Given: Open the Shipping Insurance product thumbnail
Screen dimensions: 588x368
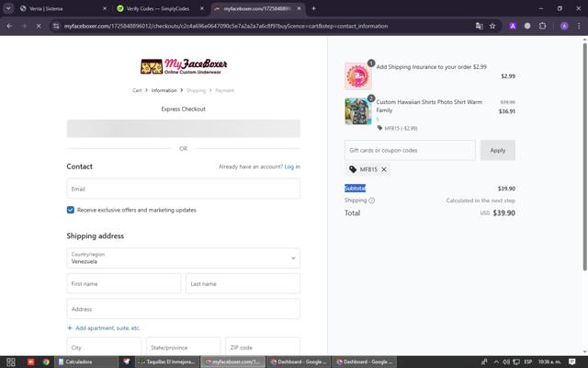Looking at the screenshot, I should [358, 75].
